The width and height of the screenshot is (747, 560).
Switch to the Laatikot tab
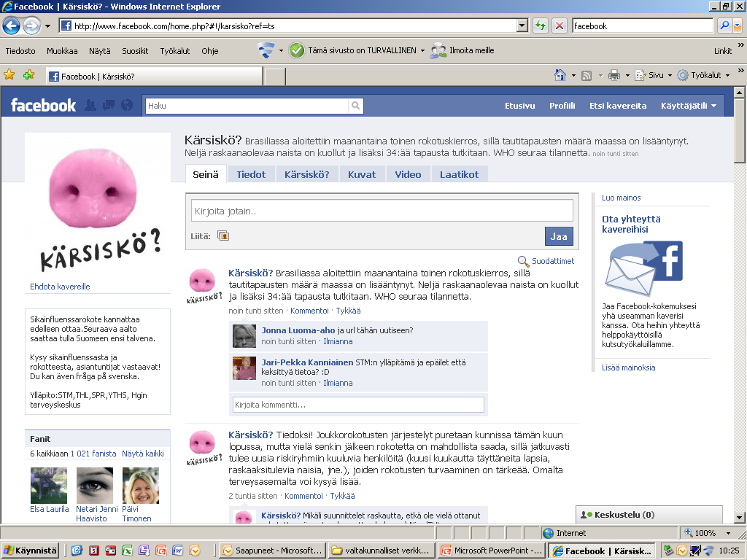point(460,174)
